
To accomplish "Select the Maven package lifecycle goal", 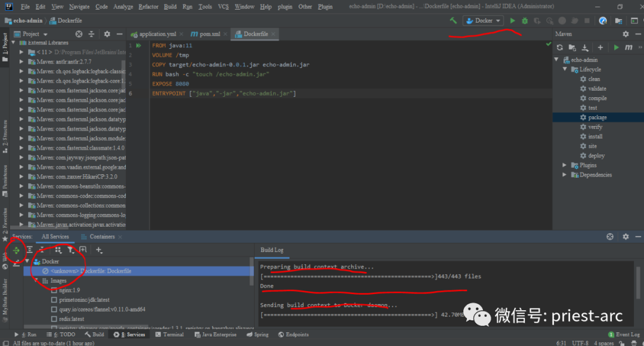I will point(598,118).
